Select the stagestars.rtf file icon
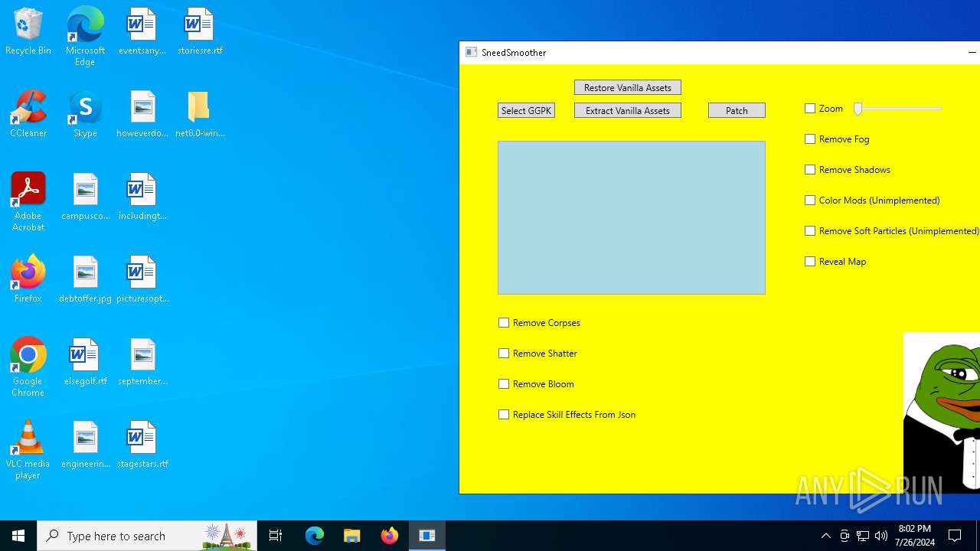This screenshot has width=980, height=551. point(142,445)
